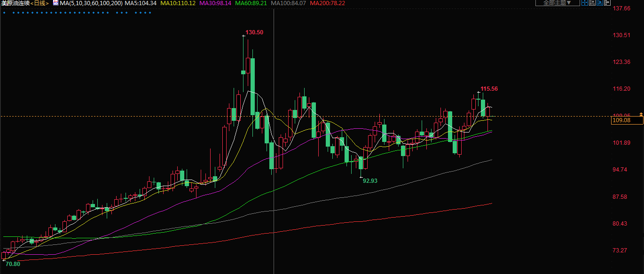Click the orange double-arrow above price tag
Image resolution: width=644 pixels, height=274 pixels.
pyautogui.click(x=641, y=115)
